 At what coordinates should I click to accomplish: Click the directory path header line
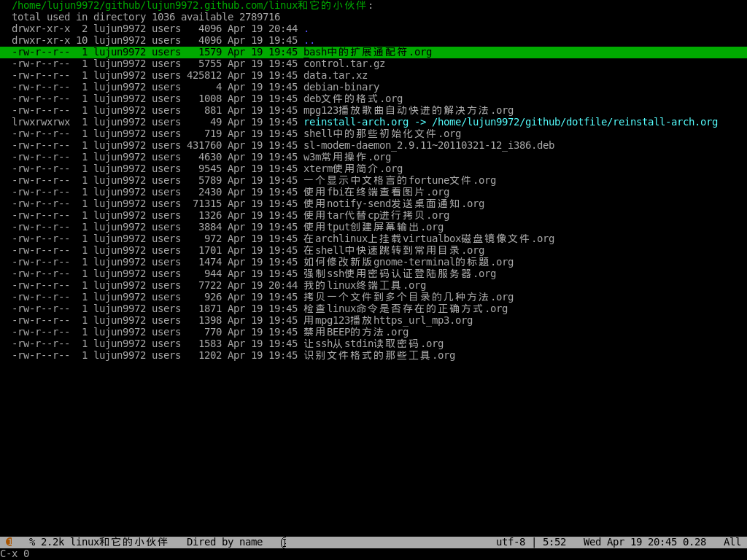click(x=190, y=5)
